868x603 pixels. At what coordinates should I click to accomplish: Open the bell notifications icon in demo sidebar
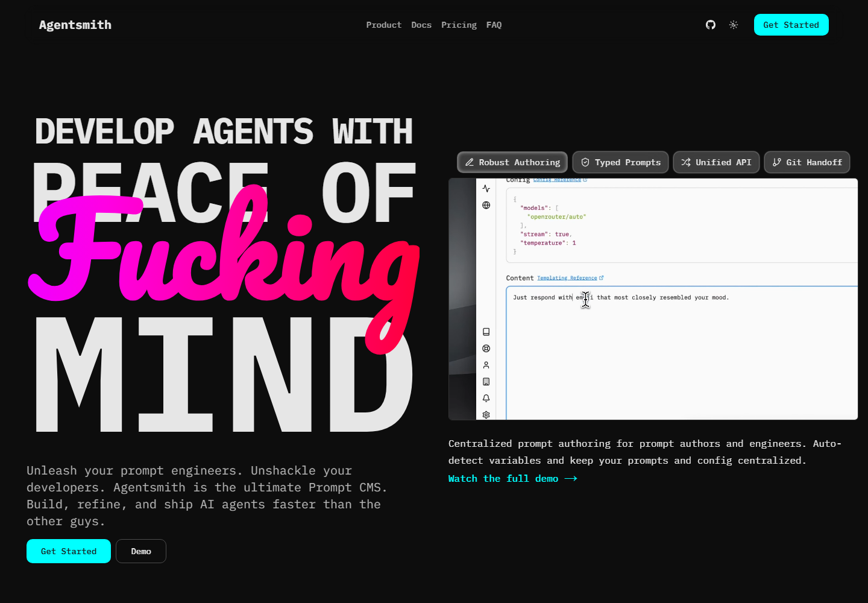coord(486,398)
